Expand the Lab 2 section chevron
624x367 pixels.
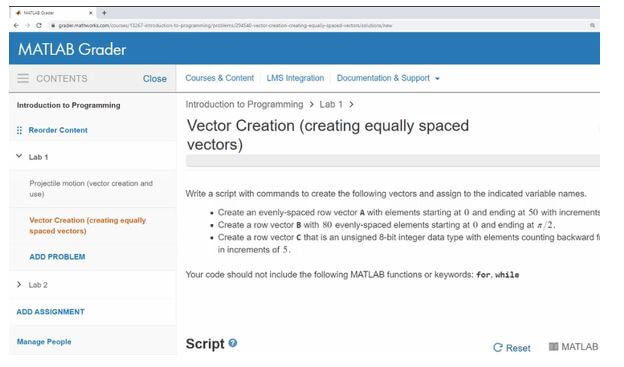point(19,284)
